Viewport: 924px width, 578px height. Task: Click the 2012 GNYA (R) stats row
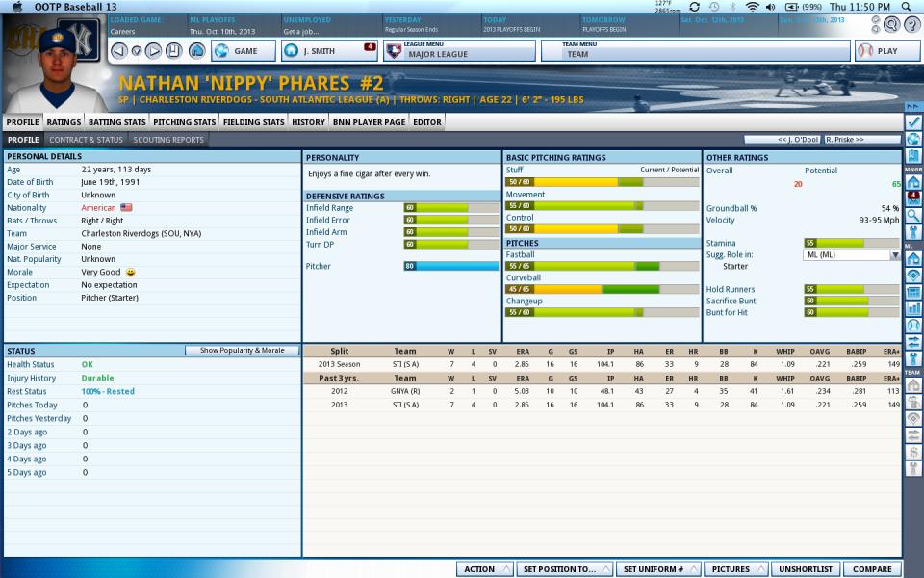point(602,391)
